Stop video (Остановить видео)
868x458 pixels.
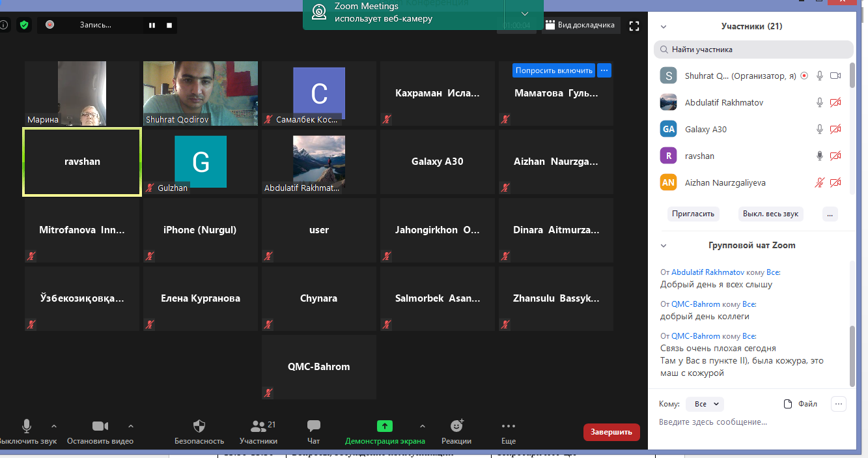tap(100, 432)
